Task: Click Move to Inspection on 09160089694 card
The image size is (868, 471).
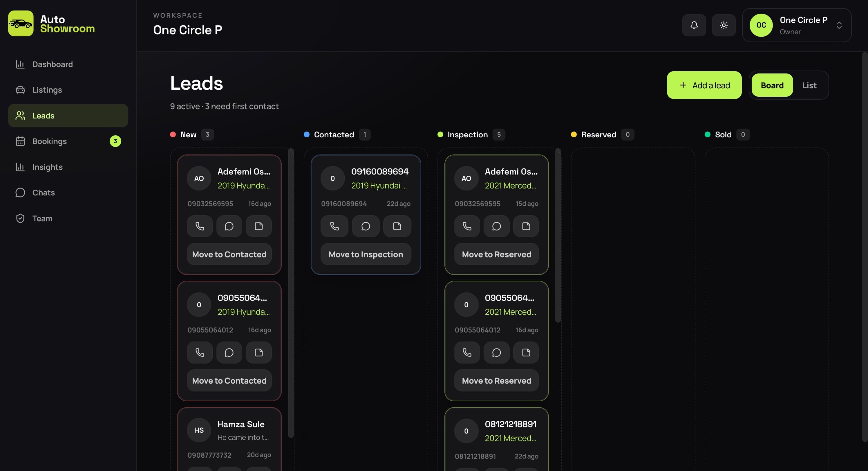Action: (366, 254)
